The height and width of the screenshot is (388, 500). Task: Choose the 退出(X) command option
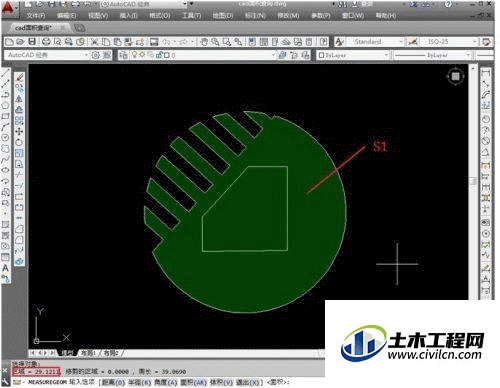[x=248, y=382]
